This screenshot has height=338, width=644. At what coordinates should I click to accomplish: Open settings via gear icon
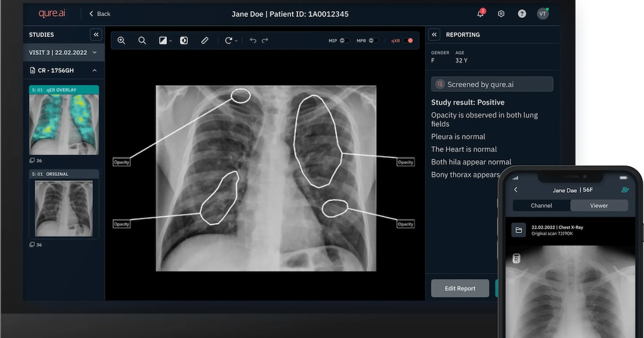pyautogui.click(x=501, y=13)
